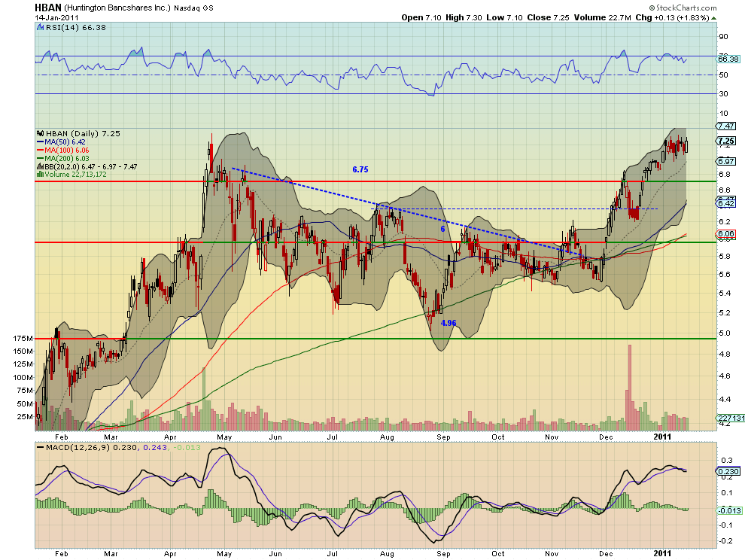
Task: Click the 100M volume axis label
Action: (x=23, y=377)
